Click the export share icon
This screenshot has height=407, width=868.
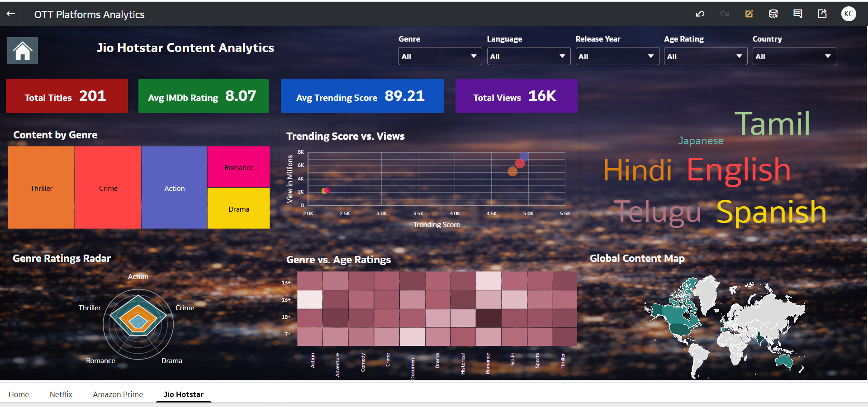coord(822,14)
